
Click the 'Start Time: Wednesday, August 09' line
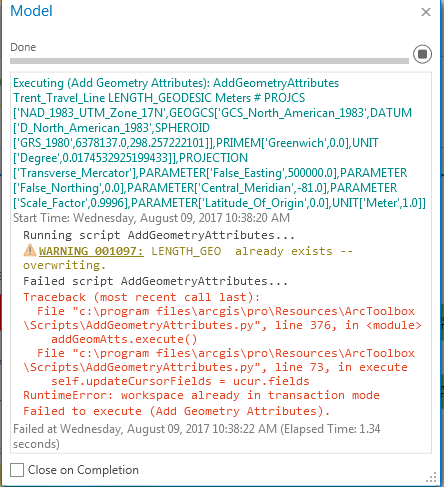(151, 218)
